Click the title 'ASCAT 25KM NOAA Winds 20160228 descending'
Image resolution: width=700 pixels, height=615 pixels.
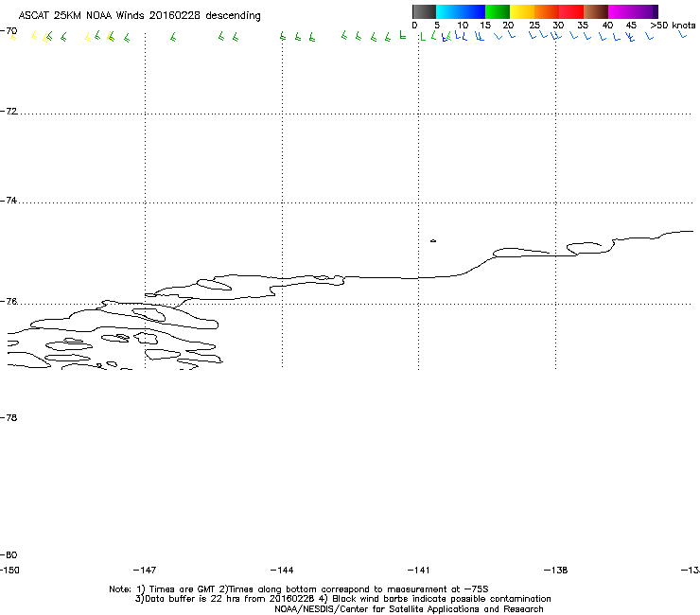139,16
